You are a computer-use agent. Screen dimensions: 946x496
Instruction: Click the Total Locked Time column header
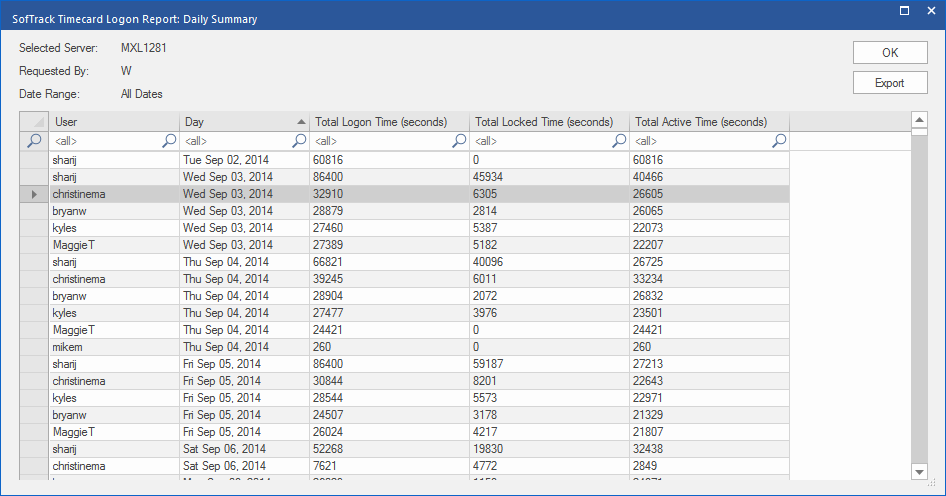coord(548,122)
